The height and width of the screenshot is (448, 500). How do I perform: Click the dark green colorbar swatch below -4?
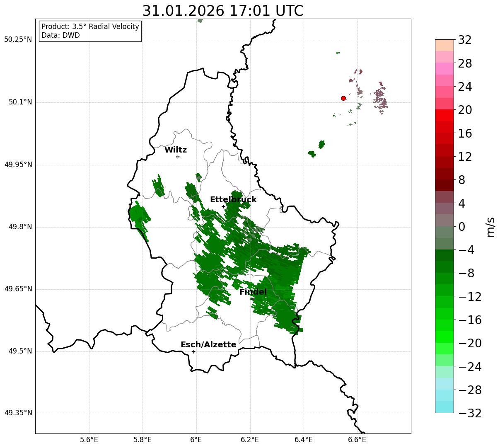[444, 255]
